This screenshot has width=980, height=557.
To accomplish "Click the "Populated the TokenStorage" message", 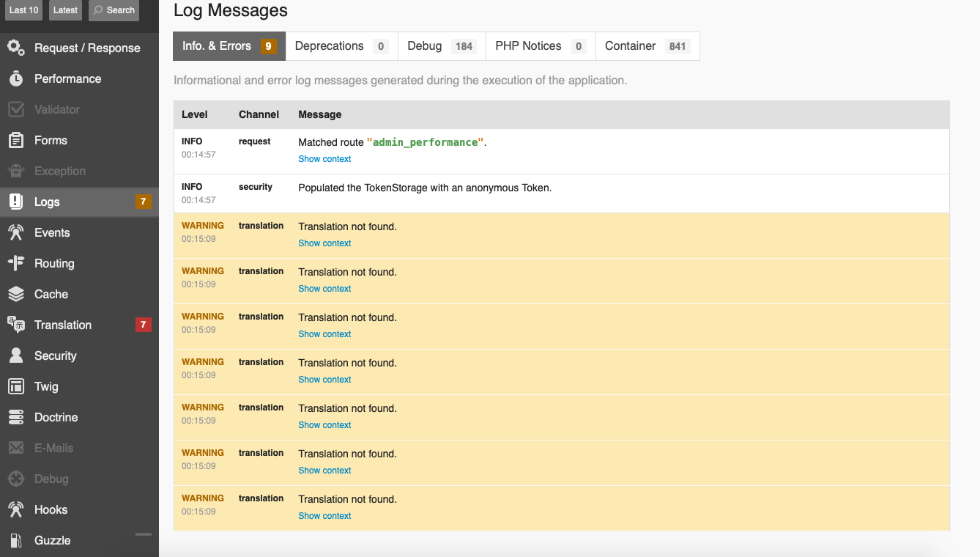I will point(425,188).
